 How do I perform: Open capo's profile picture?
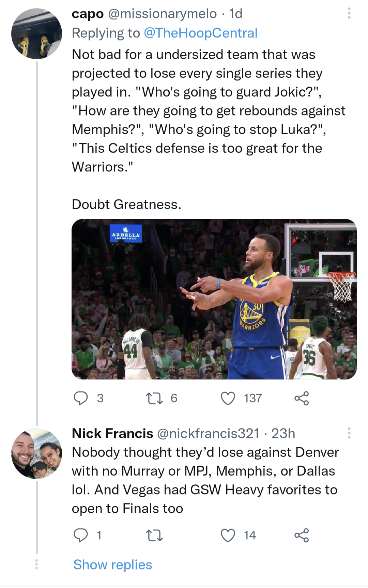36,34
